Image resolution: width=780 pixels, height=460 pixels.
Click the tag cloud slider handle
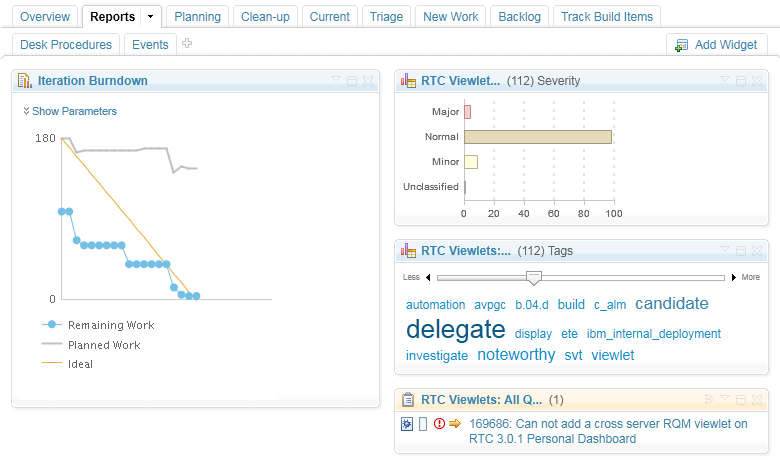click(x=534, y=277)
